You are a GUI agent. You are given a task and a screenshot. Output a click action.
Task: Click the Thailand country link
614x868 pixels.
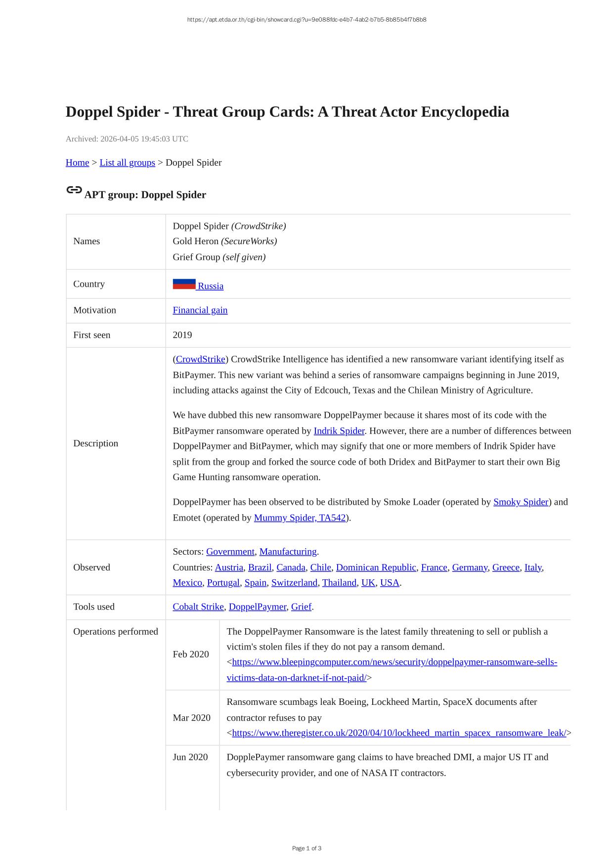point(339,583)
